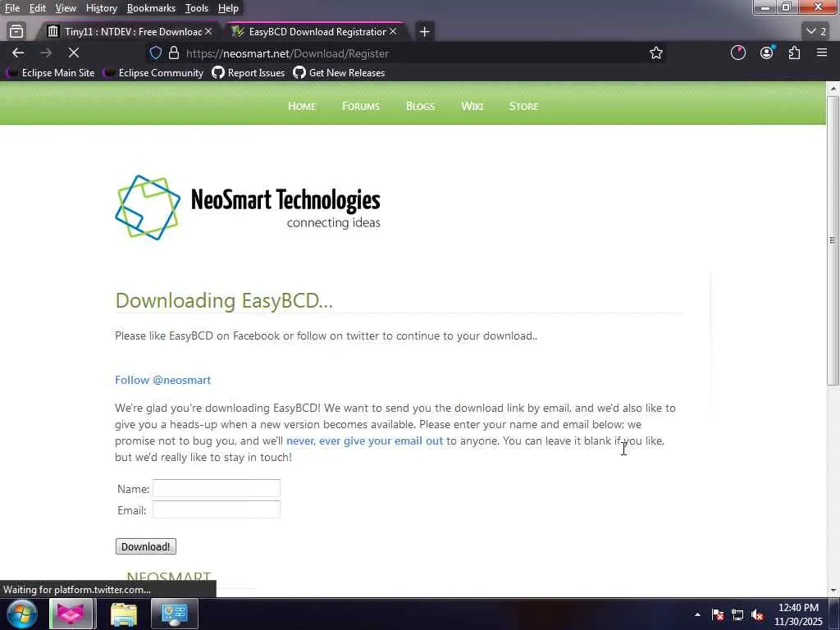840x630 pixels.
Task: Click the page vertical scrollbar thumb
Action: tap(833, 240)
